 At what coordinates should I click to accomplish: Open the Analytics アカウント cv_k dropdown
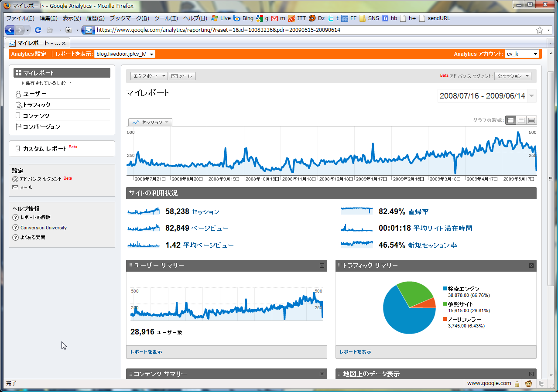pos(523,54)
